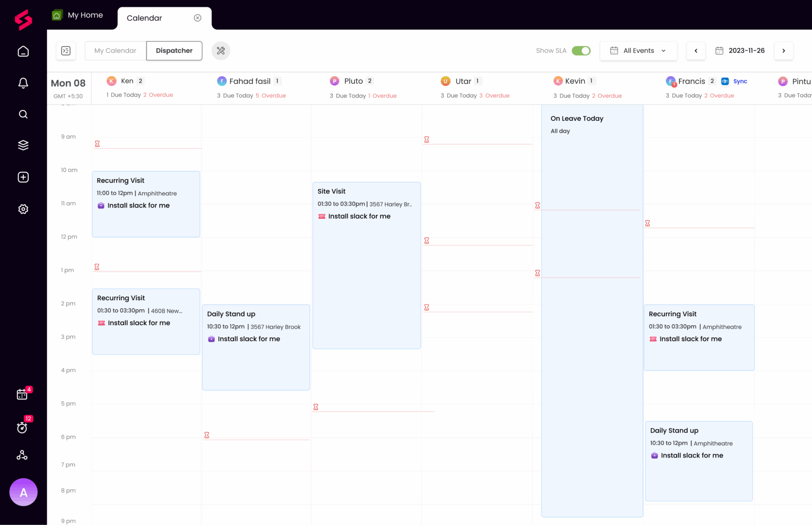The image size is (812, 525).
Task: Select the Dispatcher view button
Action: tap(174, 51)
